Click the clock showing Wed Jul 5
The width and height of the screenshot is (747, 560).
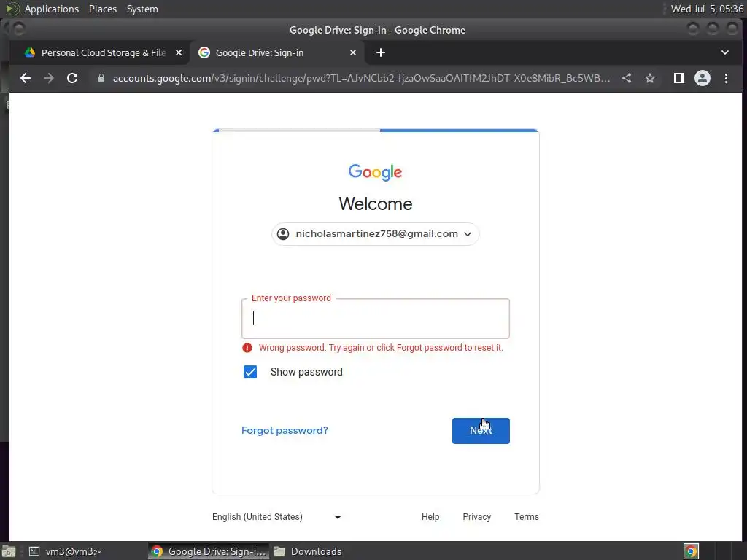[x=707, y=9]
